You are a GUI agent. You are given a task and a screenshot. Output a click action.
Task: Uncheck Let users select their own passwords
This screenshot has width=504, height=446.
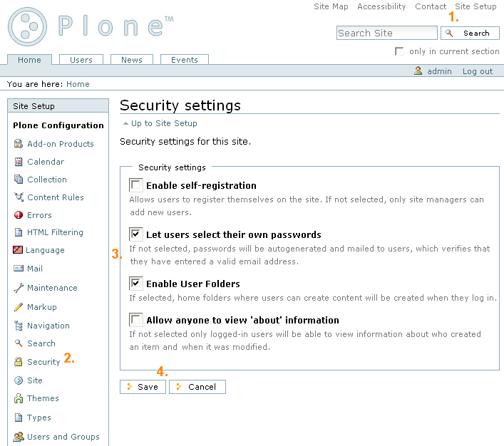[135, 234]
